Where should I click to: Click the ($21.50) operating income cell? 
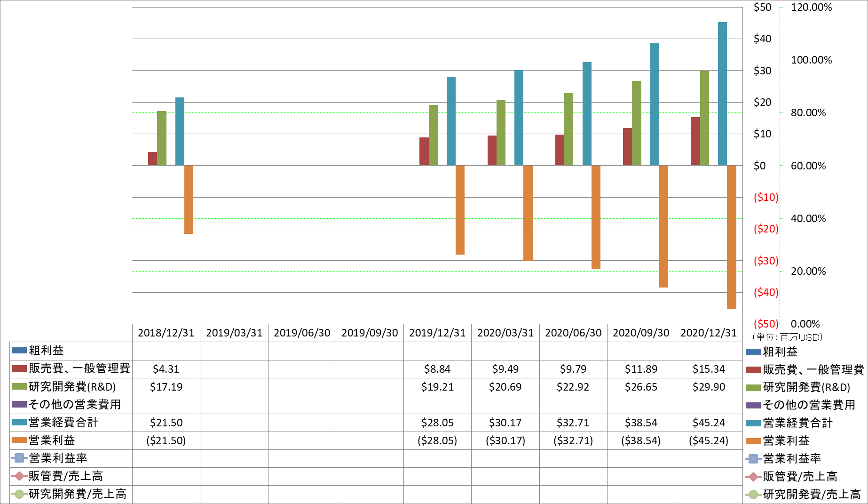click(166, 440)
